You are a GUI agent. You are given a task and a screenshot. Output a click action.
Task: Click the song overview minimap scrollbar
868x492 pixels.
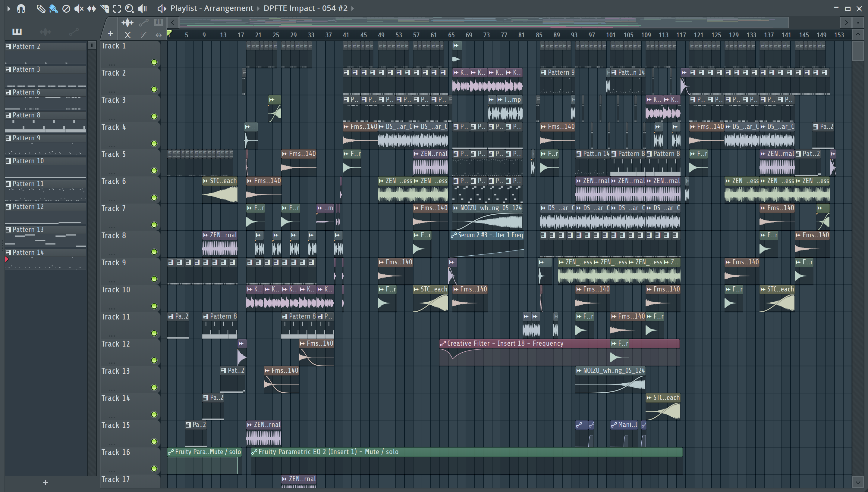[484, 23]
